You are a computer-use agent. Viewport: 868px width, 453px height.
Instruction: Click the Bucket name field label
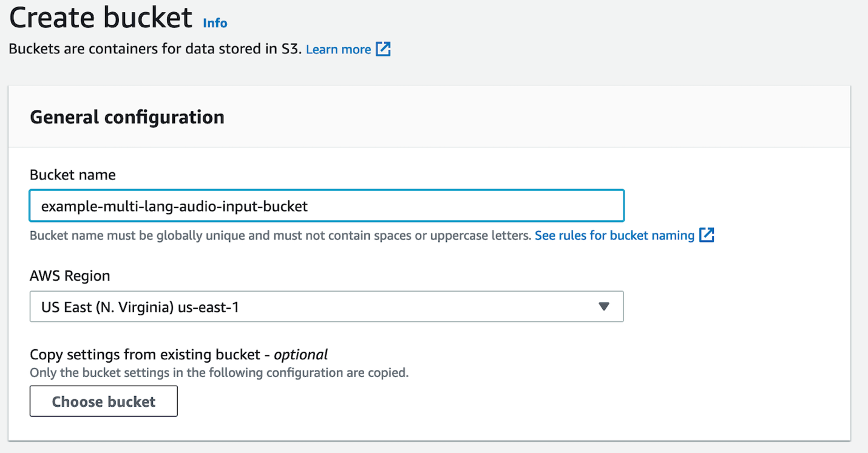[72, 175]
